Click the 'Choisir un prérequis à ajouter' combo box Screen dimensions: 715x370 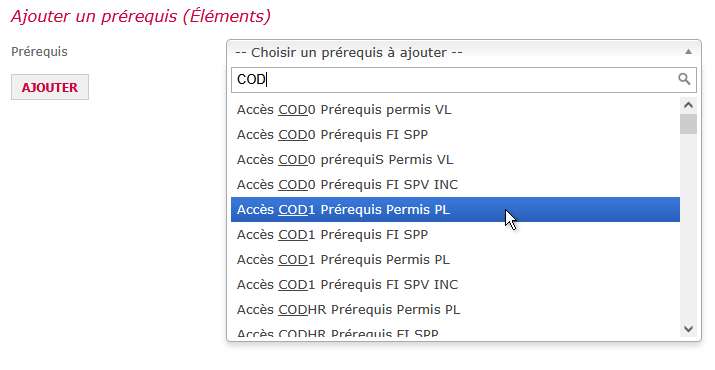click(x=464, y=52)
